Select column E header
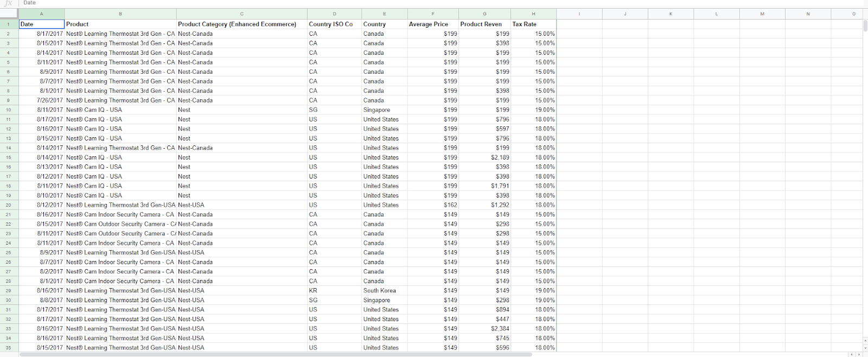This screenshot has height=357, width=868. coord(385,14)
